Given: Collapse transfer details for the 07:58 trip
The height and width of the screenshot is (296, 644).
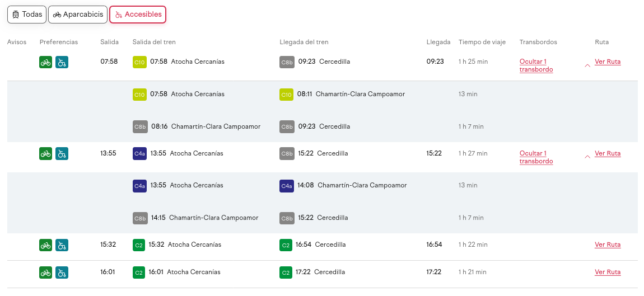Looking at the screenshot, I should (536, 65).
